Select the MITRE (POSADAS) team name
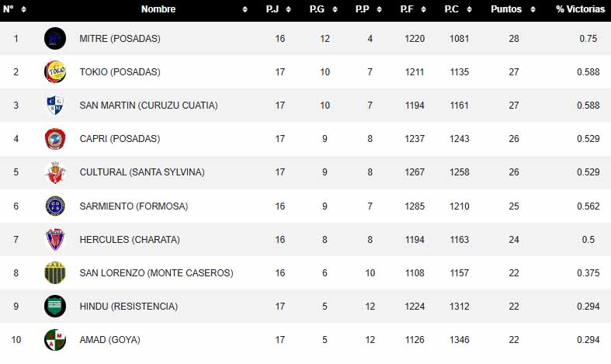This screenshot has width=611, height=364. (x=120, y=38)
